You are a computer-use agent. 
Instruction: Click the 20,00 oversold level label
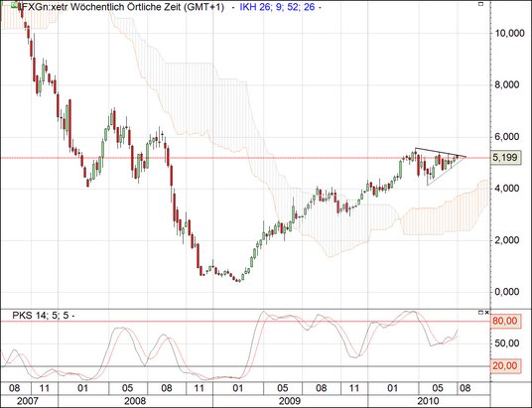point(505,366)
